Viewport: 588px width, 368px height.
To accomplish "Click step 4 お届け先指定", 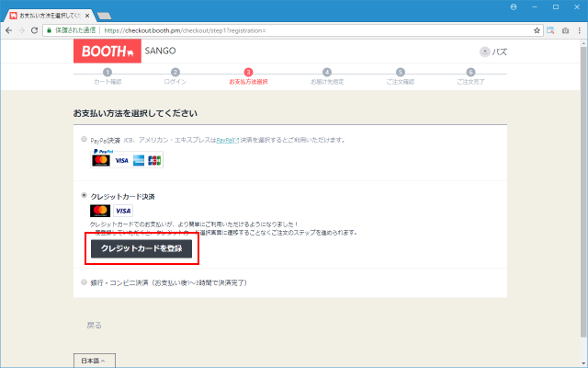I will (327, 76).
